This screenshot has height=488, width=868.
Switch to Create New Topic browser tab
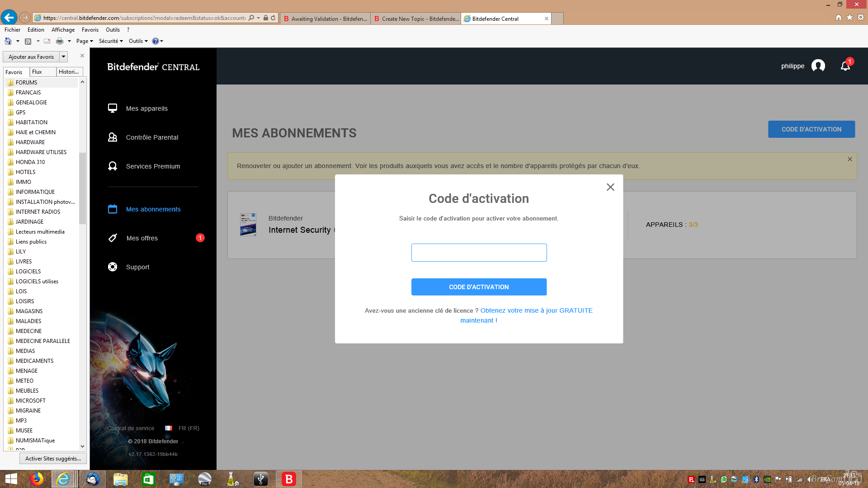point(416,19)
